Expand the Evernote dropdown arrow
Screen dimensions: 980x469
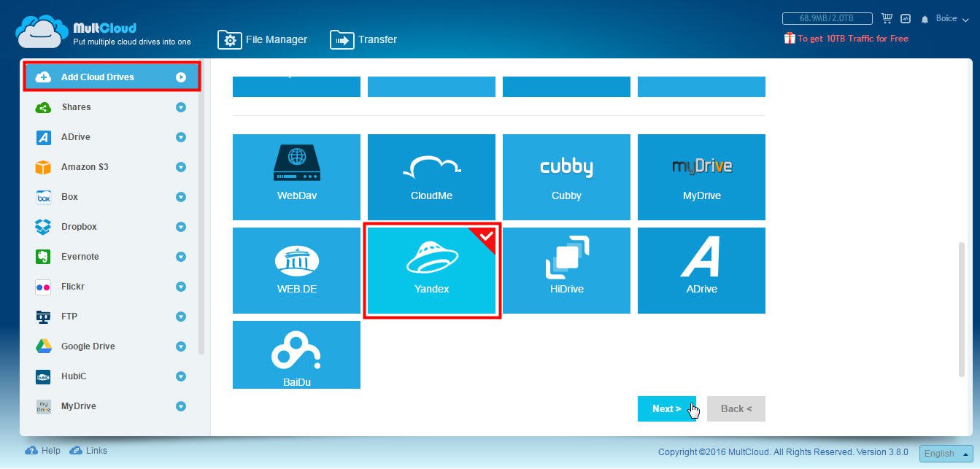pyautogui.click(x=181, y=257)
